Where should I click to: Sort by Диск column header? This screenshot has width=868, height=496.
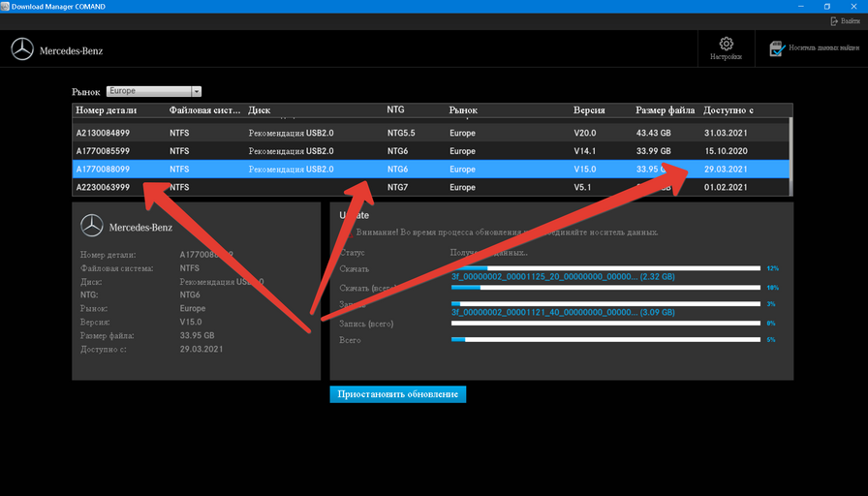(259, 110)
